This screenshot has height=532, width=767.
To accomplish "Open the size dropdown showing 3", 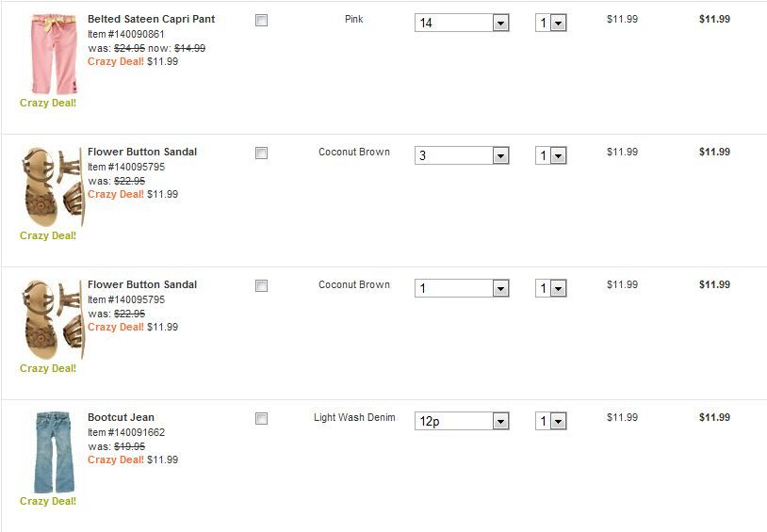I will click(x=462, y=155).
